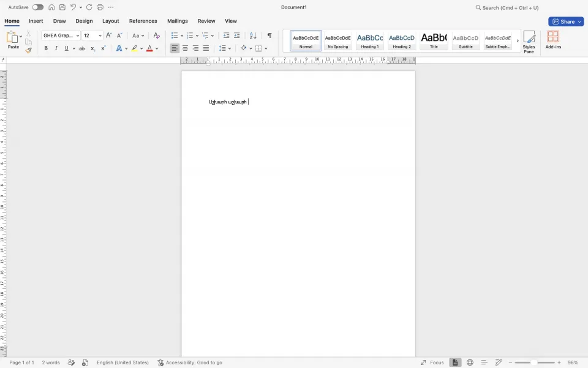Viewport: 588px width, 368px height.
Task: Toggle Italic formatting
Action: pyautogui.click(x=56, y=48)
